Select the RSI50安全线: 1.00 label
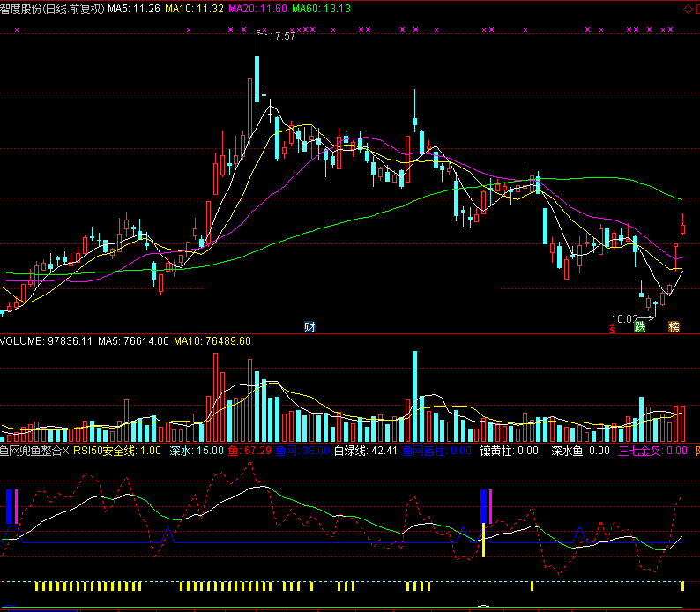700x612 pixels. point(117,451)
